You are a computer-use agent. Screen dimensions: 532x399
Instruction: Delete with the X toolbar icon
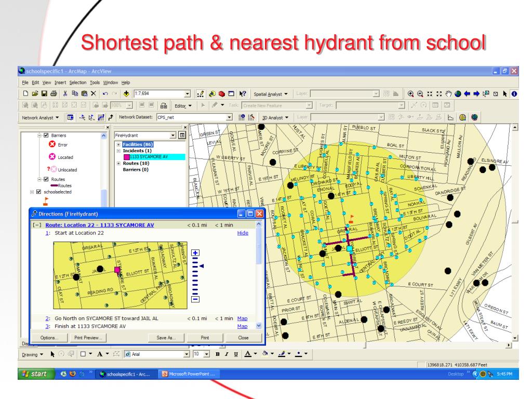[x=94, y=94]
